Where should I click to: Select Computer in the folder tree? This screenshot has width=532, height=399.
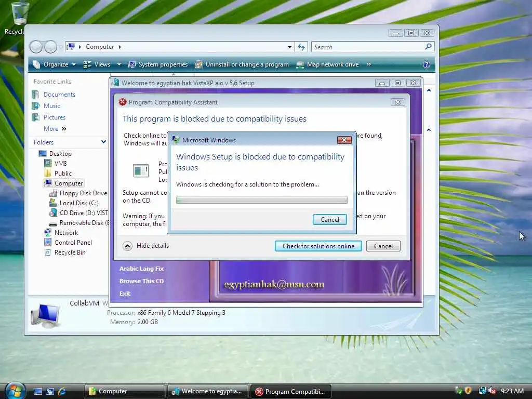point(68,183)
